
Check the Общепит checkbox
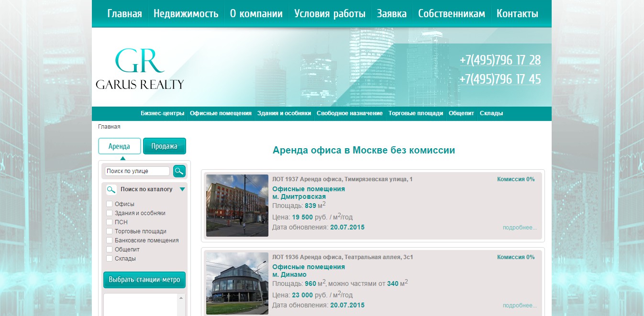click(109, 250)
